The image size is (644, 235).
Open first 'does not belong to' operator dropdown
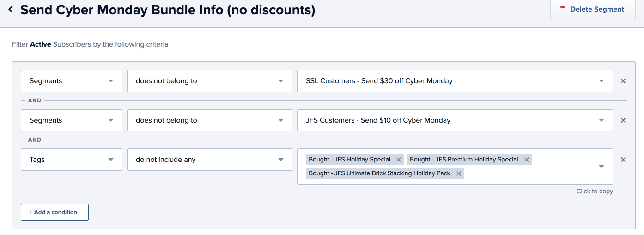[x=209, y=81]
